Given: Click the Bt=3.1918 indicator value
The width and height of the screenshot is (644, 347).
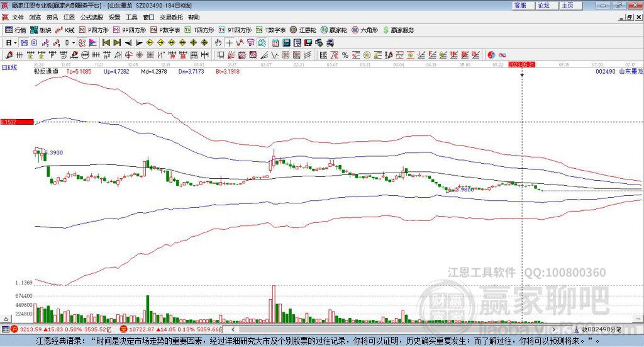Looking at the screenshot, I should click(228, 72).
